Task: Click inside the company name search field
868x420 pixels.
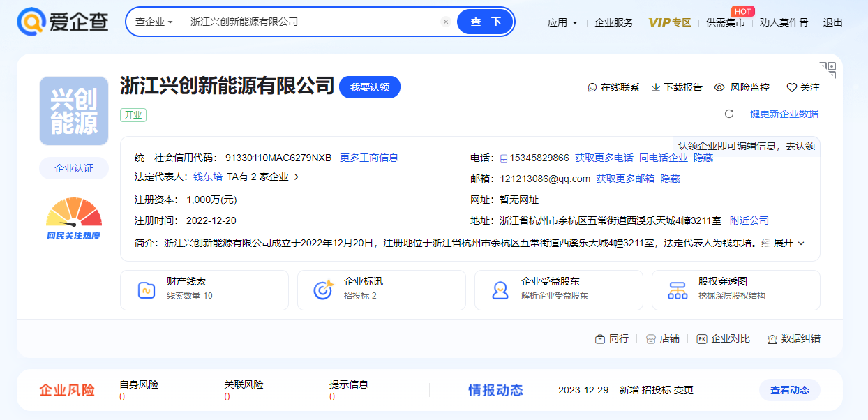Action: click(310, 22)
